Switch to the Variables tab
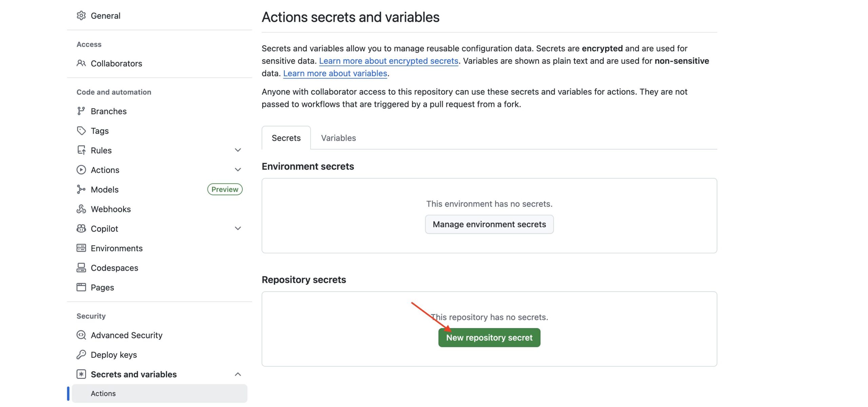The image size is (868, 407). click(338, 138)
